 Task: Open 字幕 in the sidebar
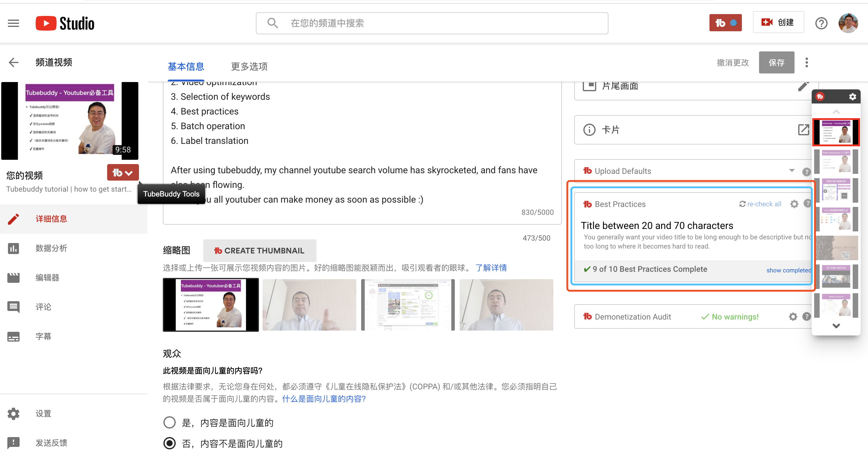[x=74, y=336]
